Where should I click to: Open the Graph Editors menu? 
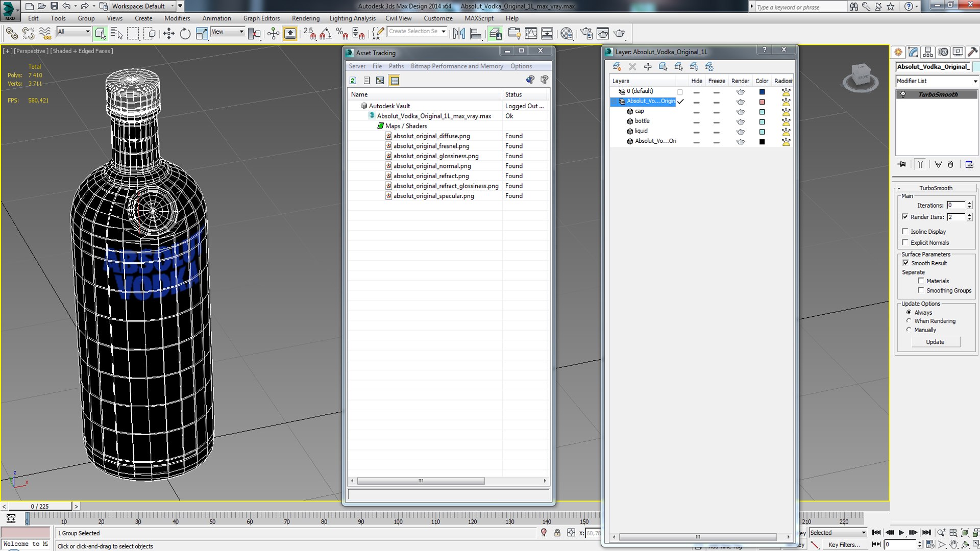[261, 18]
